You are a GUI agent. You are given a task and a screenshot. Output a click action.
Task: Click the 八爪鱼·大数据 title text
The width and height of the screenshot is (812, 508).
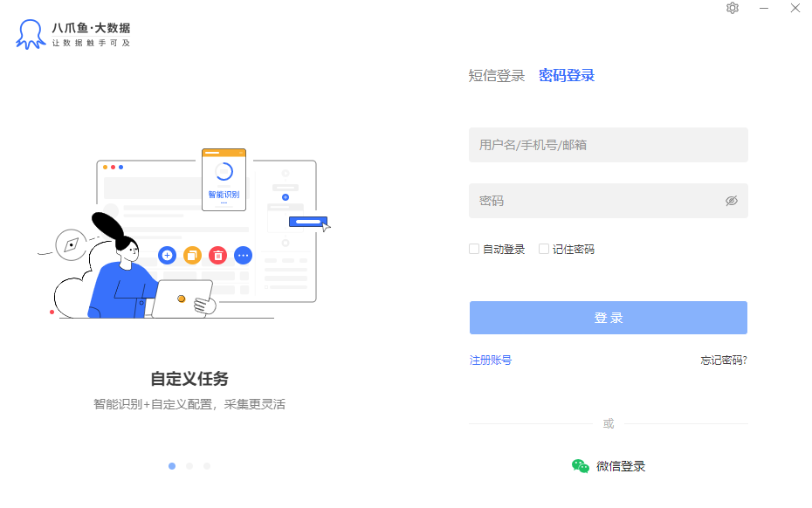click(91, 28)
